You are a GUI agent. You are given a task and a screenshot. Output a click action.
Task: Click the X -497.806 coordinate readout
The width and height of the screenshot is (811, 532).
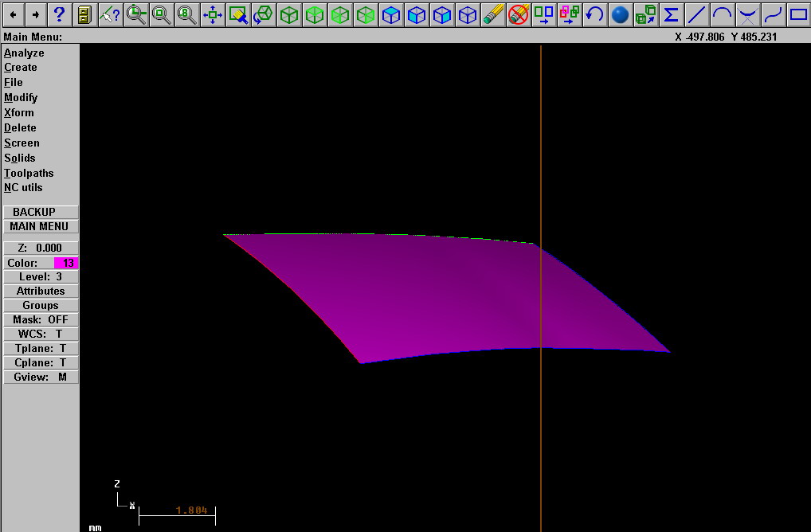[699, 37]
